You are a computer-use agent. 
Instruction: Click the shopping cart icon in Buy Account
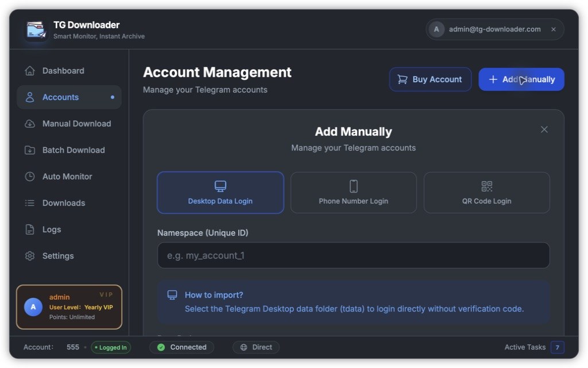coord(403,79)
